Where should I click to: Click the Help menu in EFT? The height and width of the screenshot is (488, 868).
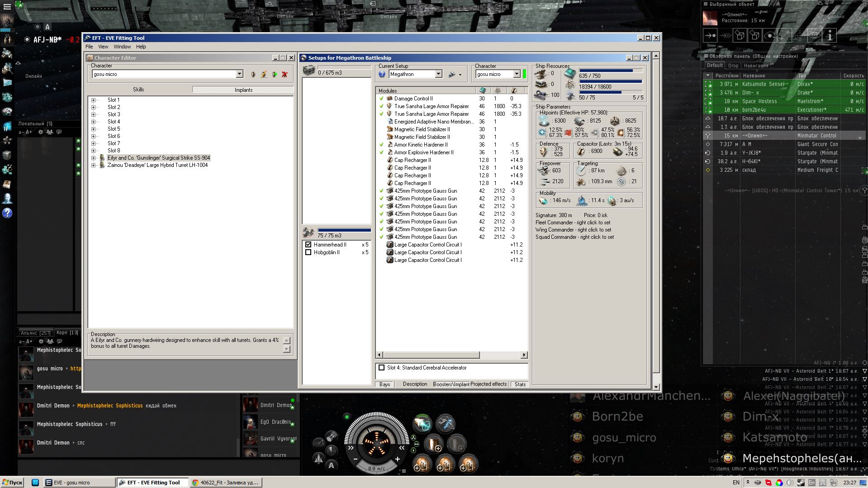141,47
